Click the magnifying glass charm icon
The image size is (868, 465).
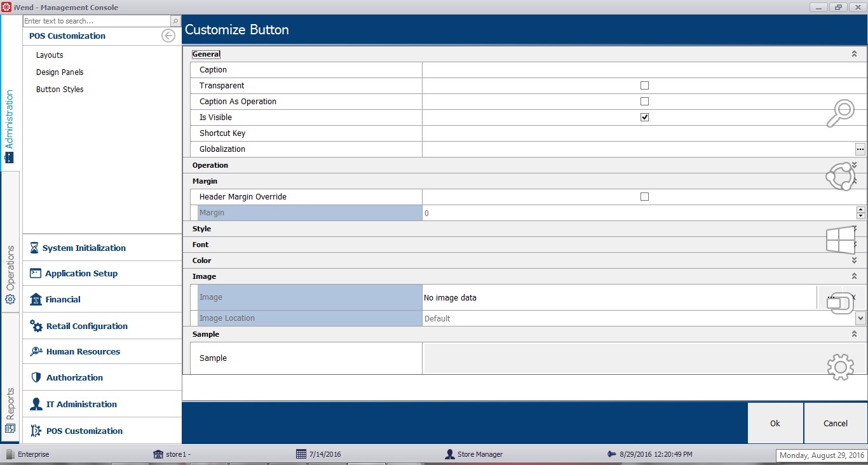[x=840, y=114]
